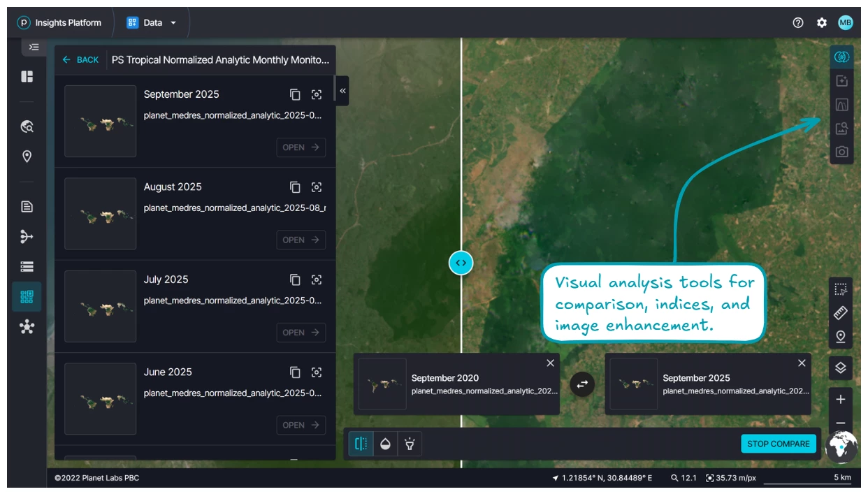The height and width of the screenshot is (494, 868).
Task: Click the September 2025 list thumbnail
Action: 101,121
